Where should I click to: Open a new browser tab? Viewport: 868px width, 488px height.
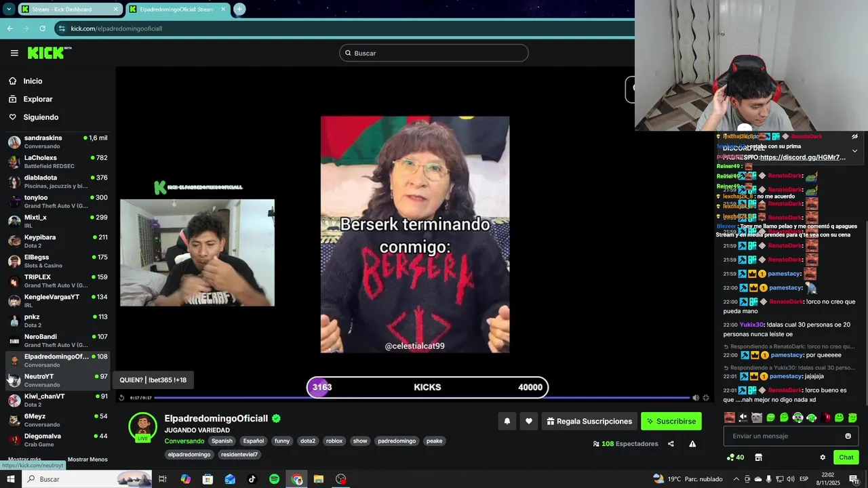tap(239, 9)
